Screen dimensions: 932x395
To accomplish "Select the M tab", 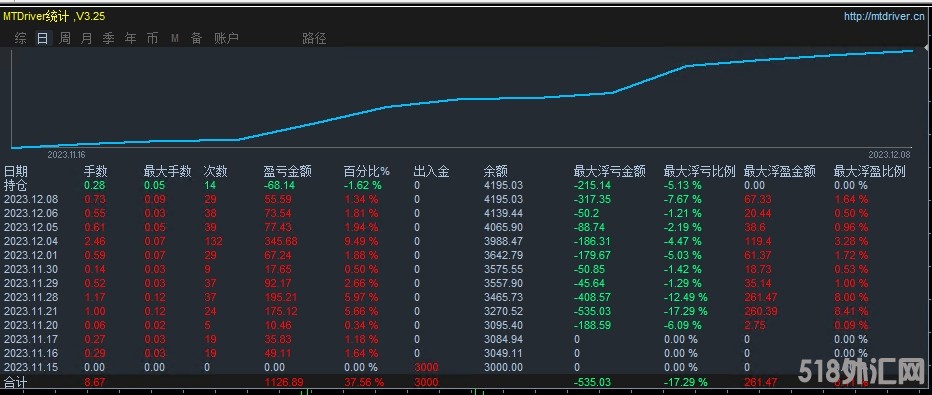I will pos(175,39).
